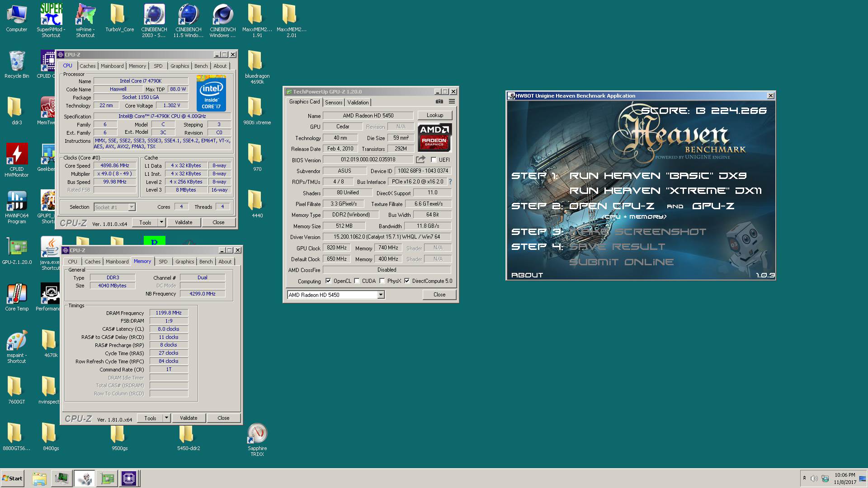
Task: Open Bench tab in lower CPU-Z
Action: [x=206, y=262]
